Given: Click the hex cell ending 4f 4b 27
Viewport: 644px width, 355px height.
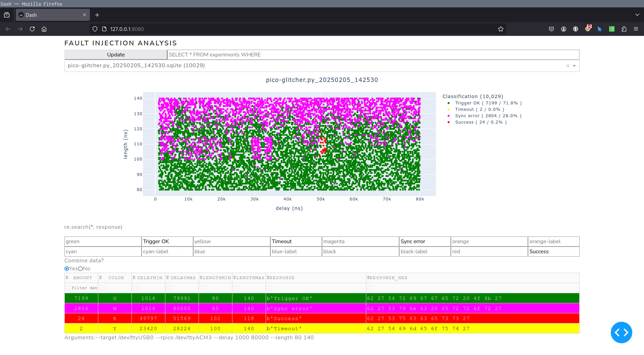Looking at the screenshot, I should 473,298.
